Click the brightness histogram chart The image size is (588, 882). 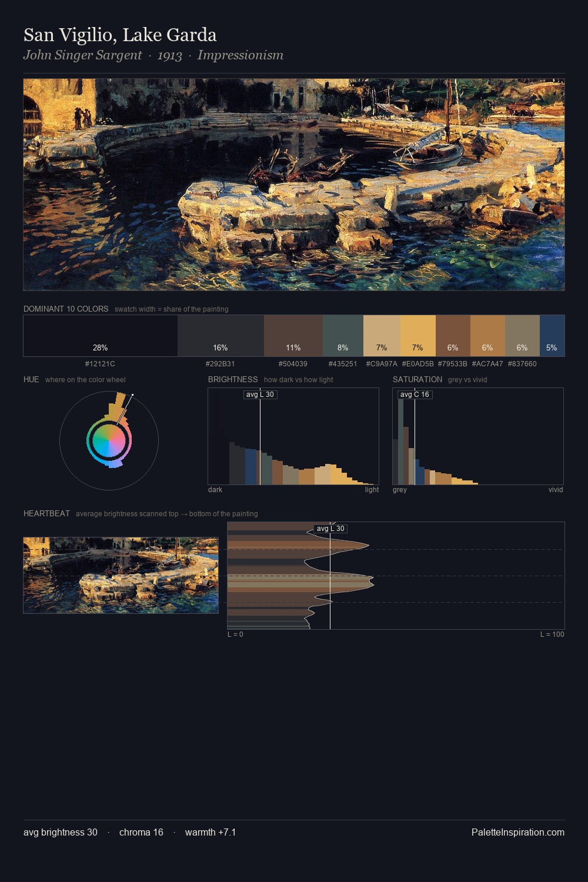click(x=293, y=436)
